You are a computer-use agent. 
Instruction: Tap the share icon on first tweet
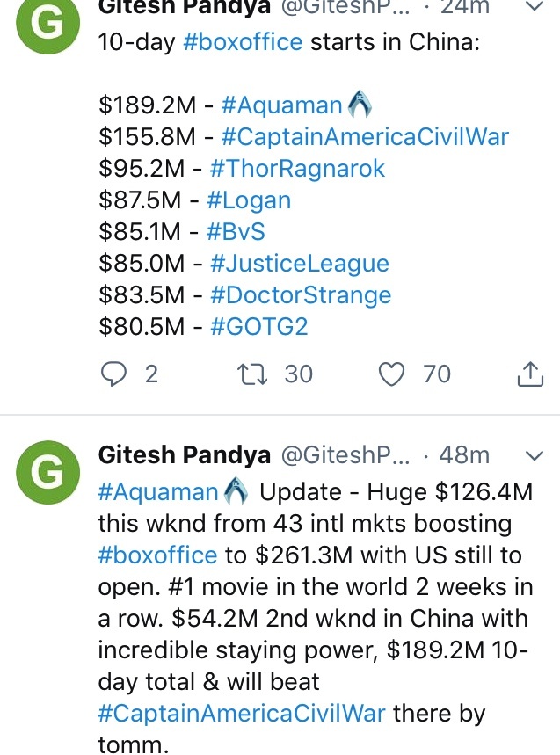point(530,374)
